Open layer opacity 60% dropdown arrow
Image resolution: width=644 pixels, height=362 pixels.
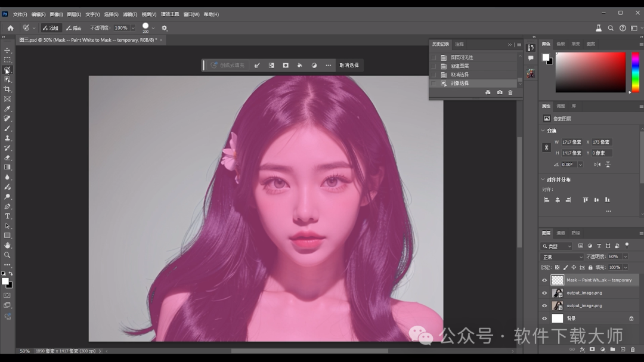(625, 257)
